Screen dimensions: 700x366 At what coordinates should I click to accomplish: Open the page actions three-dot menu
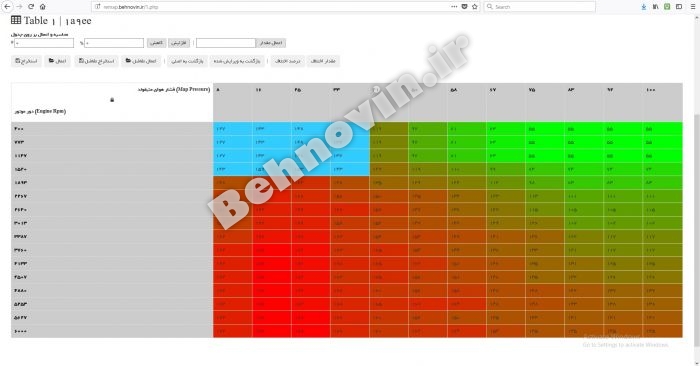tap(454, 7)
